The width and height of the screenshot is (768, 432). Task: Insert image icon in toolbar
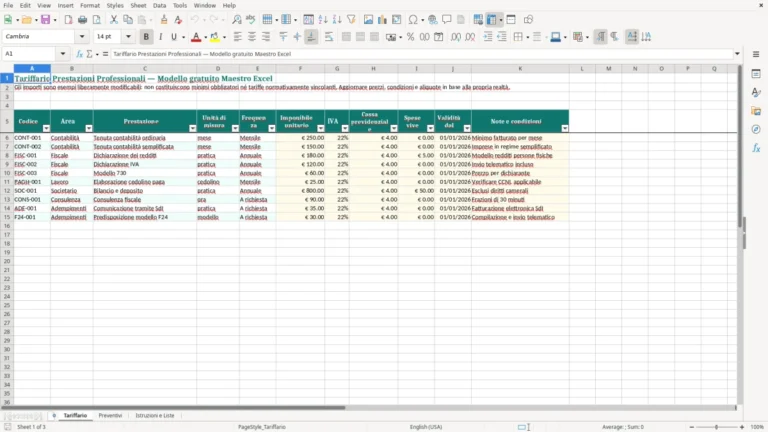click(x=368, y=20)
